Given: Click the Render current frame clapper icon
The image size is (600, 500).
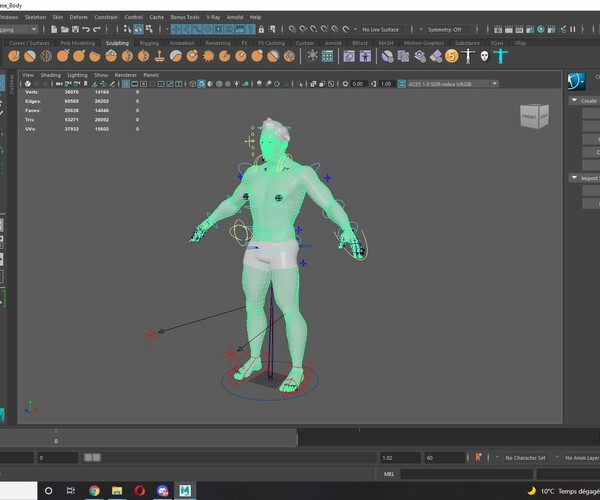Looking at the screenshot, I should click(509, 29).
